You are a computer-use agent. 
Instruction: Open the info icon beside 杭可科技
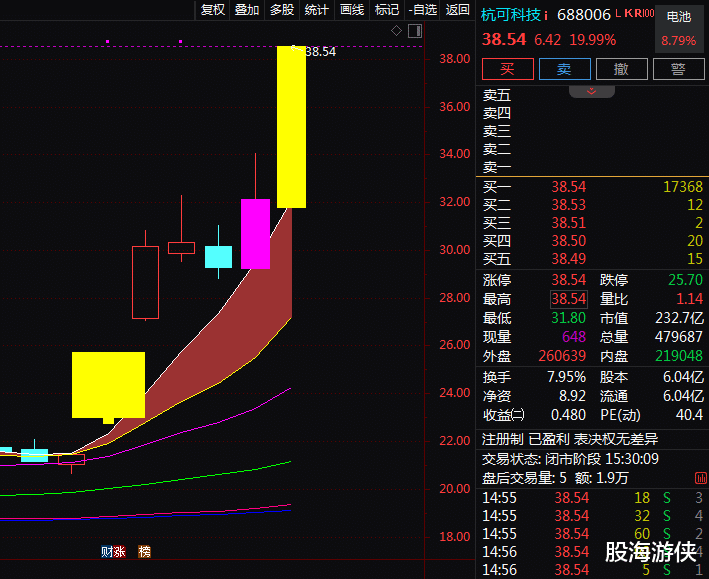[x=546, y=16]
